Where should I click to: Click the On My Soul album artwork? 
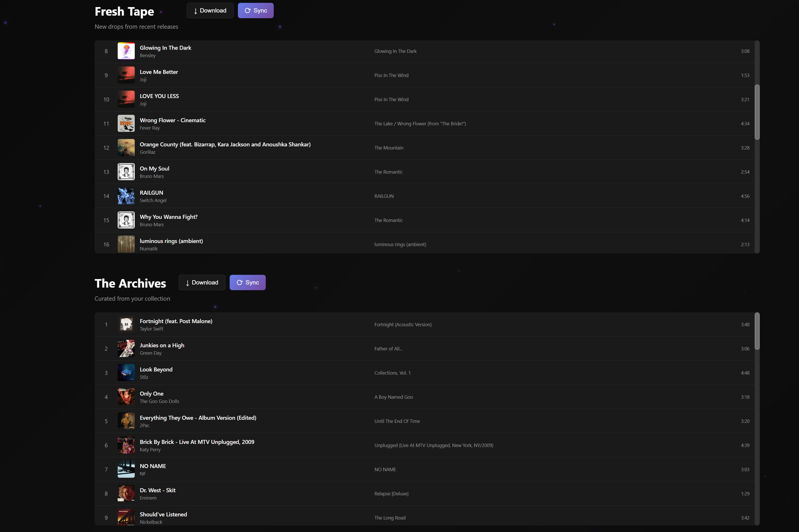click(x=126, y=172)
